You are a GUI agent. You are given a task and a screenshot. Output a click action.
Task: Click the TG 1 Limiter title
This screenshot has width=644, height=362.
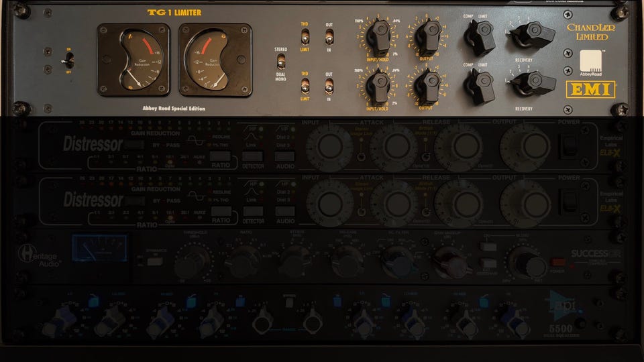174,13
